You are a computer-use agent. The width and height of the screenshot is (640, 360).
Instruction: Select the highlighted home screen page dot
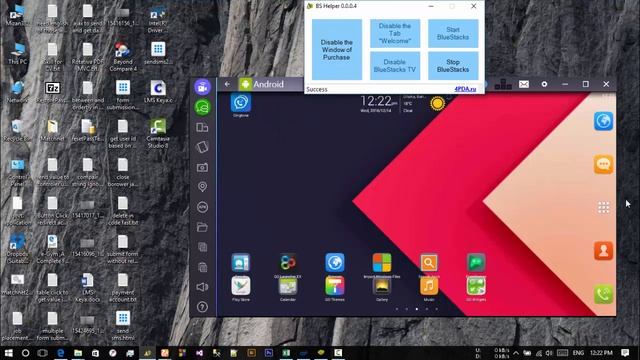[x=417, y=309]
